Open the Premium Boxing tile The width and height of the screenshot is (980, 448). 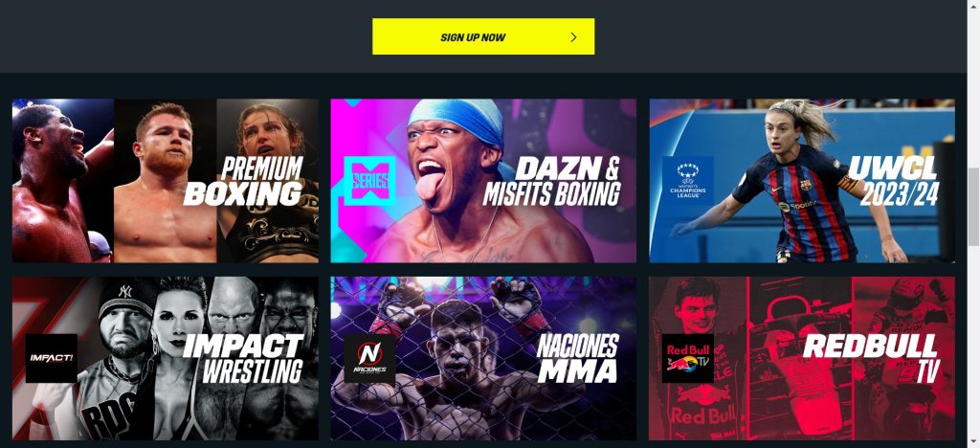click(x=165, y=181)
